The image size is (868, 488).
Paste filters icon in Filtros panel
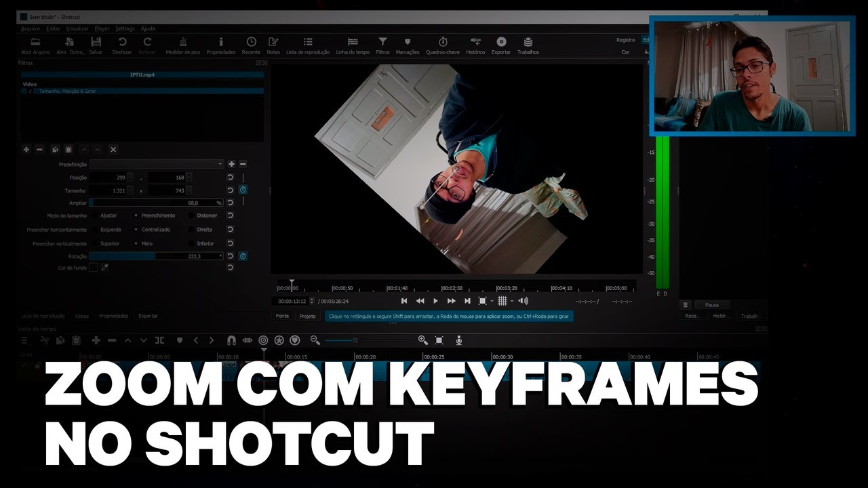pyautogui.click(x=68, y=149)
